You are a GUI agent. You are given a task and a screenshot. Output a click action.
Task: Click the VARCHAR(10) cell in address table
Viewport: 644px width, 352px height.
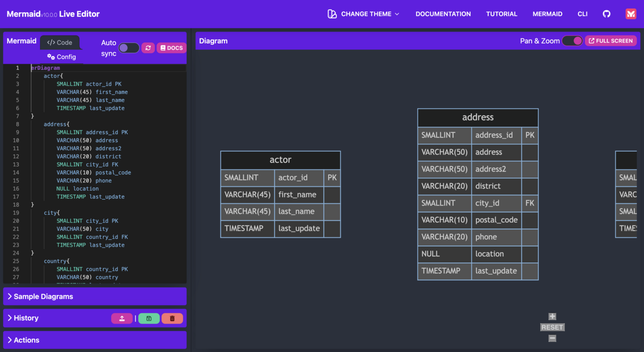point(444,220)
